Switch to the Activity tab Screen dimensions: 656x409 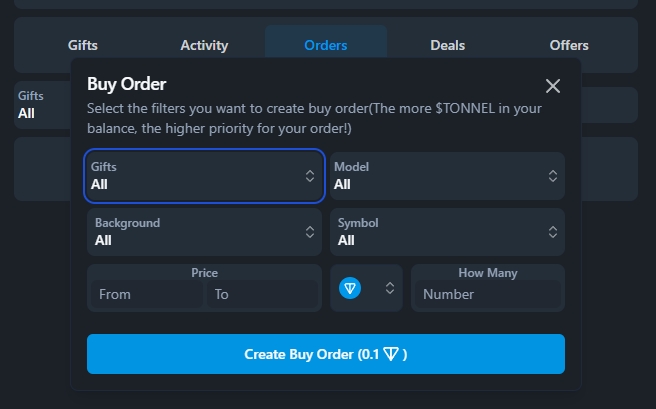coord(204,45)
